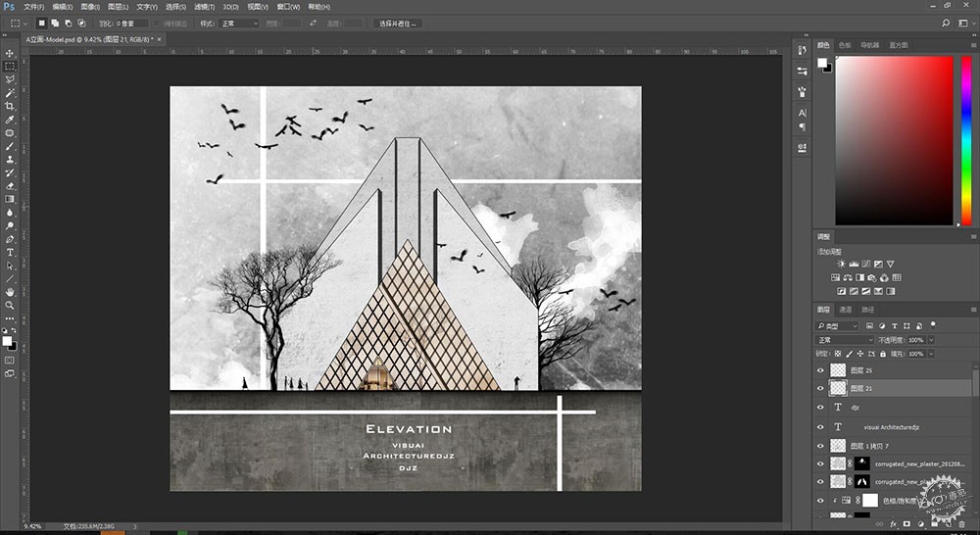Select the Crop tool

point(10,106)
